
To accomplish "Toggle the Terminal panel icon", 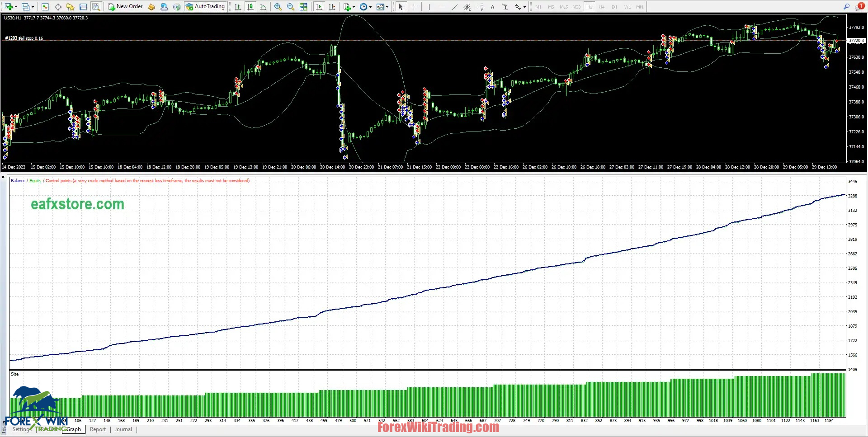I will tap(83, 7).
